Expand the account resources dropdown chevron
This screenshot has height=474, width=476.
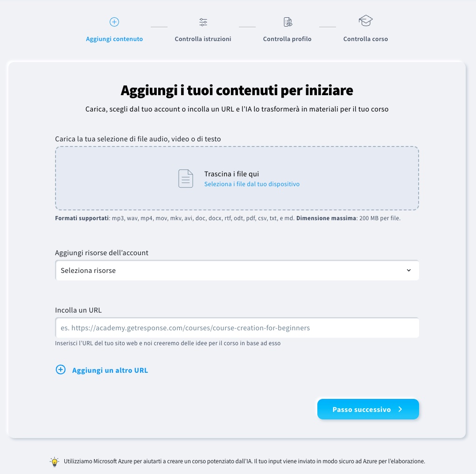pos(409,271)
